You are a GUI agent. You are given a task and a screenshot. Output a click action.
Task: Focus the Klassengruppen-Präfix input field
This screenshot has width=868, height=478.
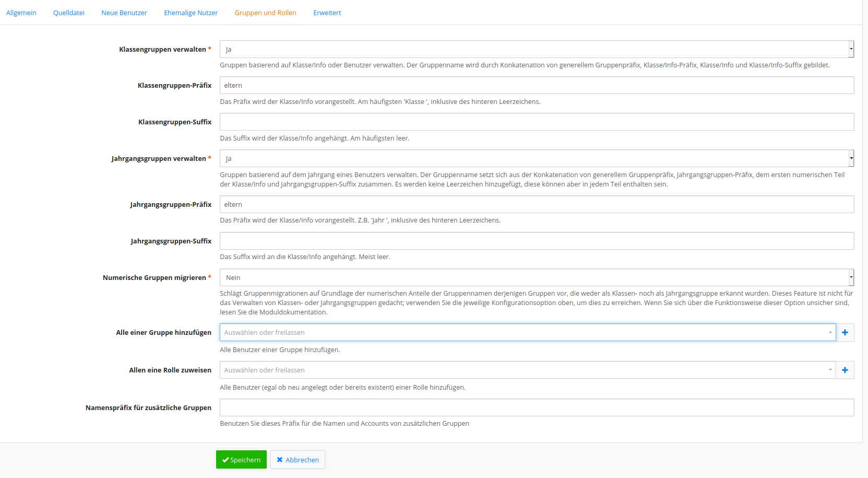[x=537, y=86]
